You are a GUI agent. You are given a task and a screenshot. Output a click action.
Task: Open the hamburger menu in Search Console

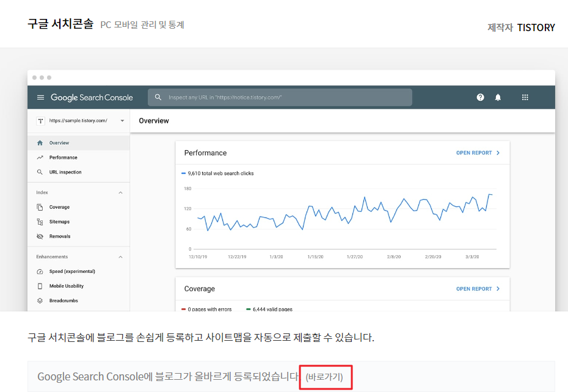(x=40, y=98)
